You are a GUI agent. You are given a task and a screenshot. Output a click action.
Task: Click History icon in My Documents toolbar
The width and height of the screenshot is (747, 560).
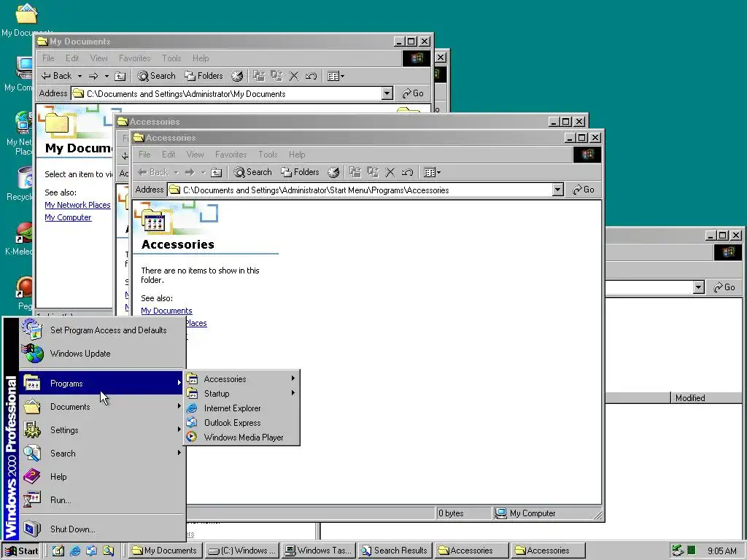pos(237,76)
